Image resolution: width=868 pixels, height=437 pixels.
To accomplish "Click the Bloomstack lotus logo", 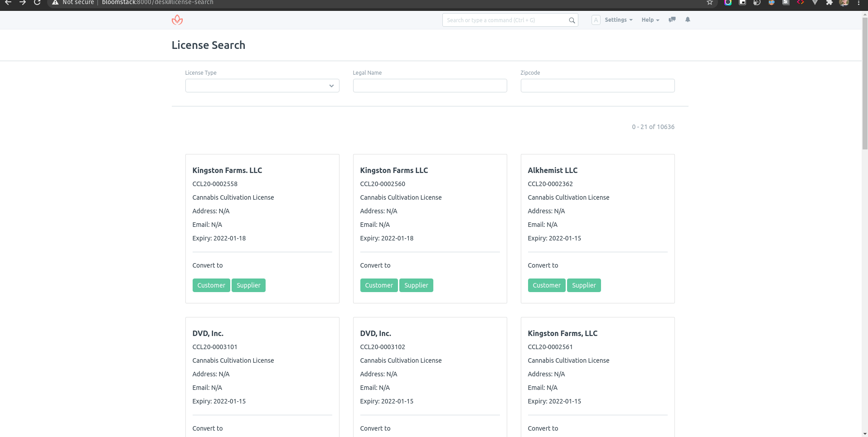I will [x=177, y=20].
